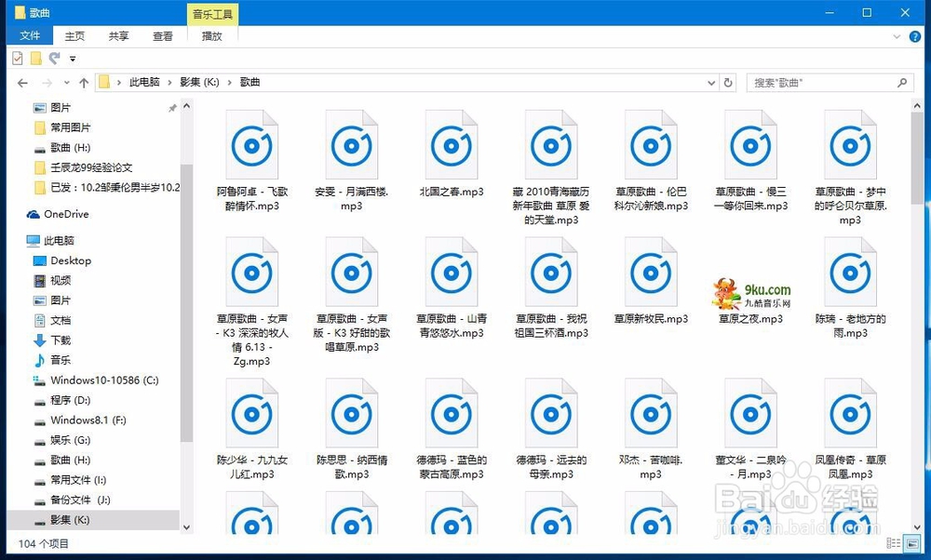The width and height of the screenshot is (931, 560).
Task: Switch to the 查看 ribbon tab
Action: (162, 36)
